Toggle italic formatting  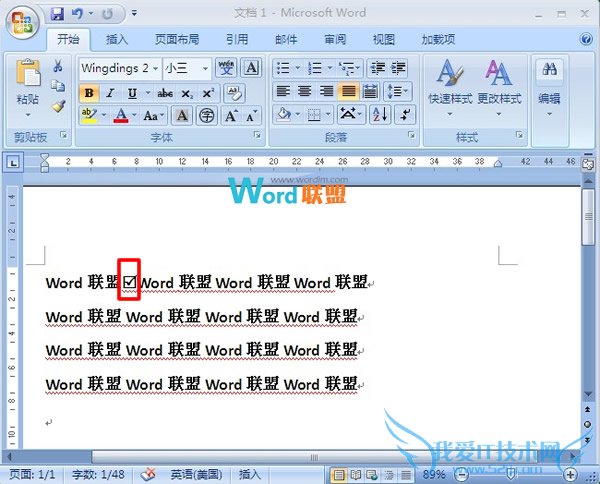click(x=111, y=93)
